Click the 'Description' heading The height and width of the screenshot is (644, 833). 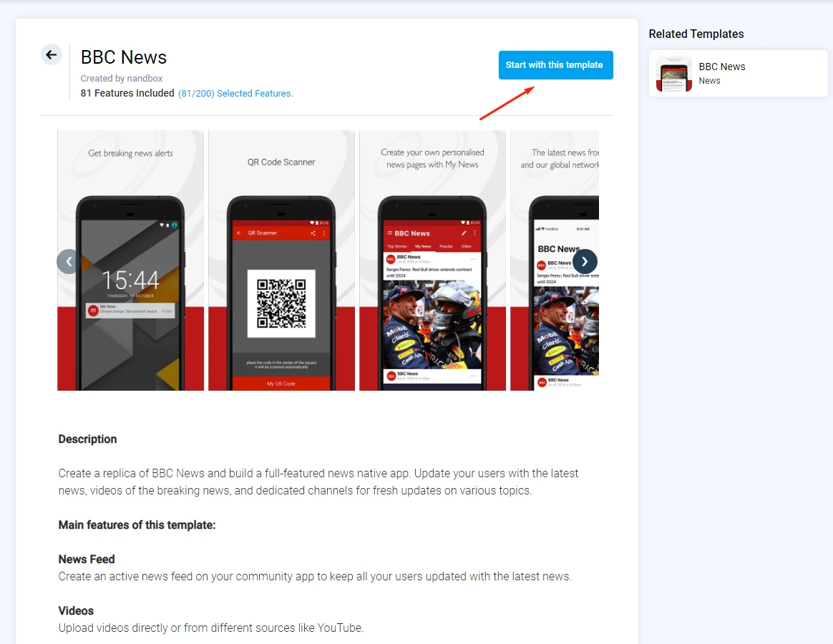point(87,439)
